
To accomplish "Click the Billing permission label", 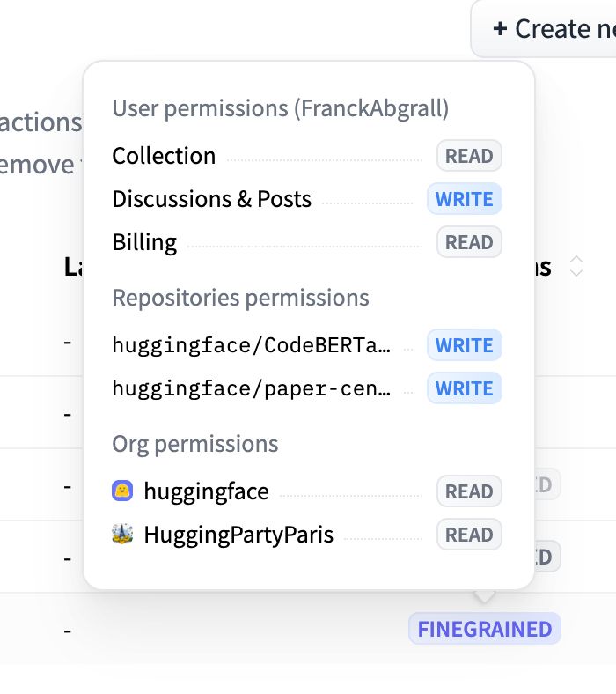I will click(x=144, y=242).
